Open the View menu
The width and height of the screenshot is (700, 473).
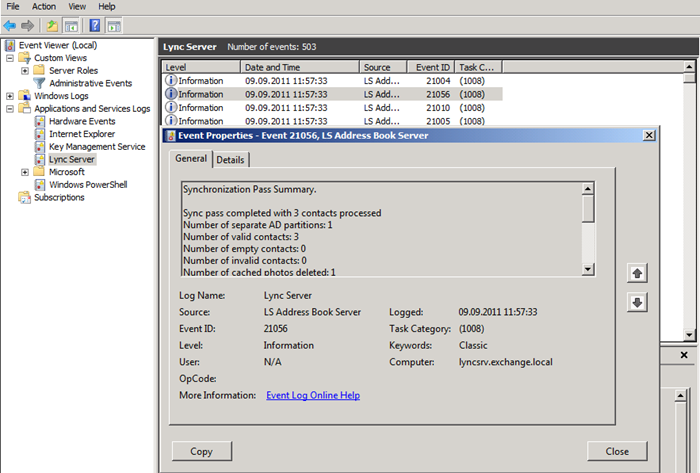coord(77,6)
